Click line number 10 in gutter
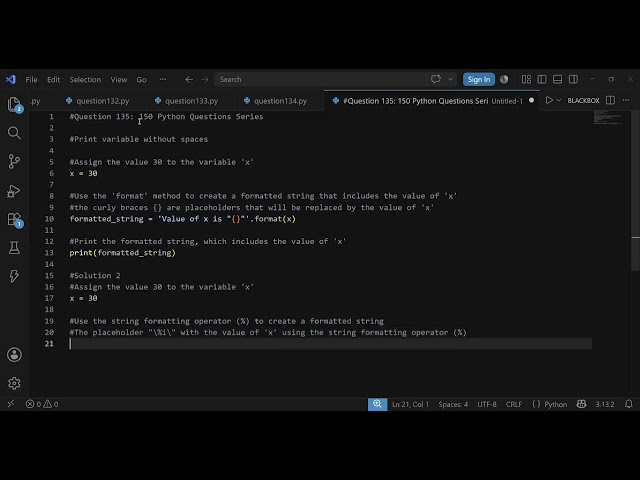The image size is (640, 480). [x=49, y=219]
